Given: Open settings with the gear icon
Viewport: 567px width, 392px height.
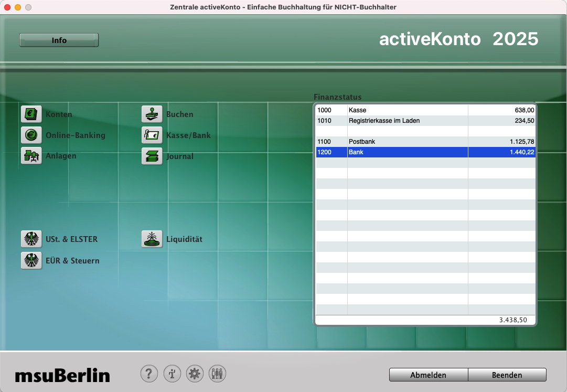Looking at the screenshot, I should coord(195,374).
